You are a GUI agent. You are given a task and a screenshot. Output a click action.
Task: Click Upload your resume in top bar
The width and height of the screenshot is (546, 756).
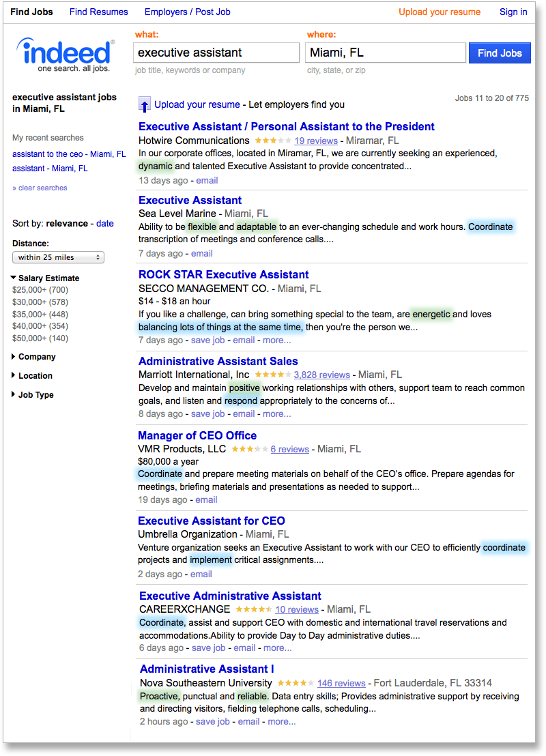(440, 12)
